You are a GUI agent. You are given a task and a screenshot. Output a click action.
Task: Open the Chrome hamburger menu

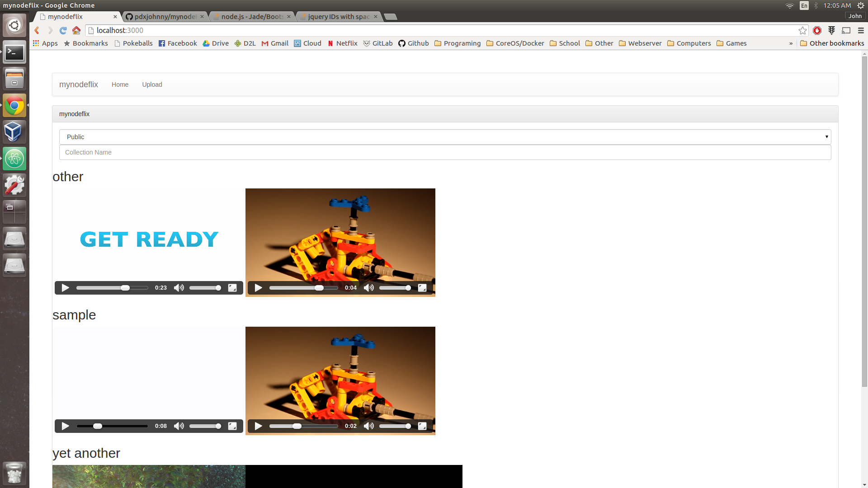pyautogui.click(x=861, y=30)
